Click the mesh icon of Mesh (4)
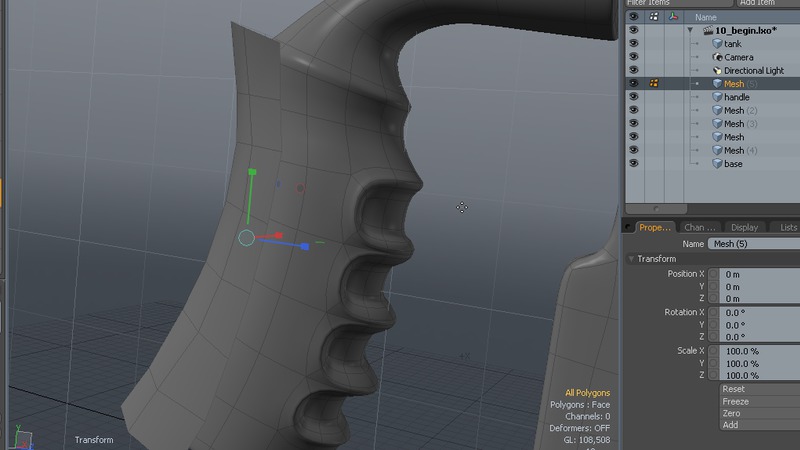This screenshot has width=800, height=450. pyautogui.click(x=717, y=150)
